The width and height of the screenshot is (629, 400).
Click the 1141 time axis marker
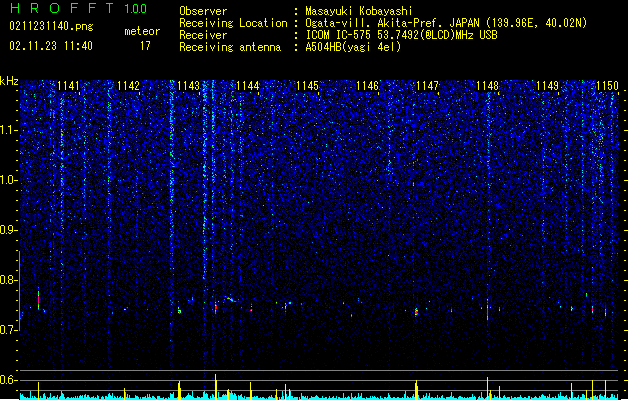coord(68,86)
